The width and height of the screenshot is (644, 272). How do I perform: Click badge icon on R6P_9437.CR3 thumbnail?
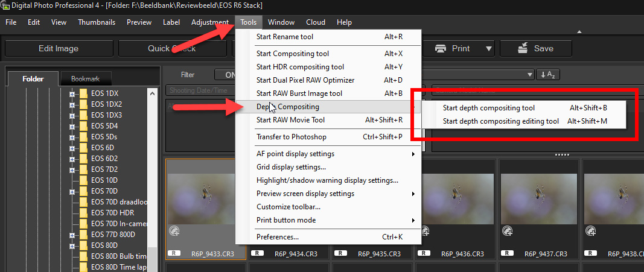(508, 230)
